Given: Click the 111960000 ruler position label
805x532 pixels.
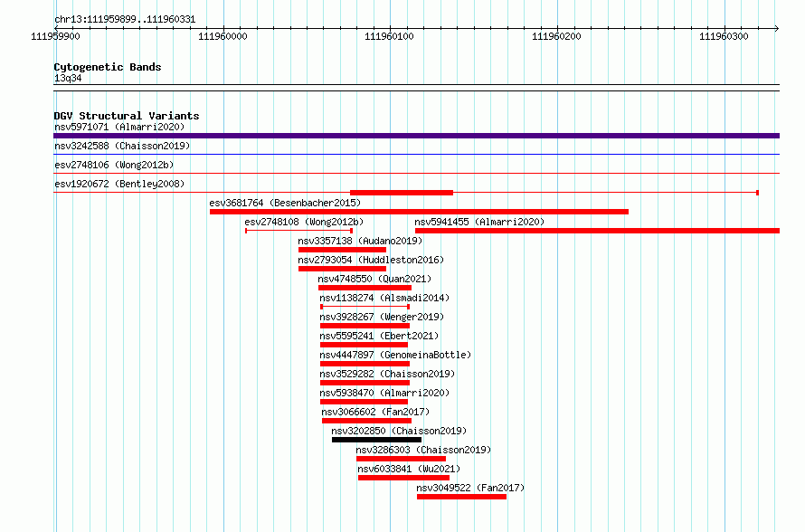Looking at the screenshot, I should pyautogui.click(x=223, y=36).
